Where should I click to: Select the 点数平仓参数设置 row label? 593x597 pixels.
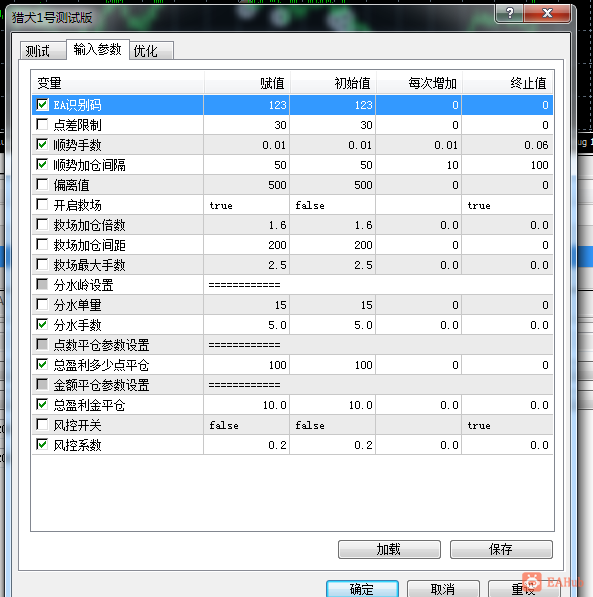(101, 345)
